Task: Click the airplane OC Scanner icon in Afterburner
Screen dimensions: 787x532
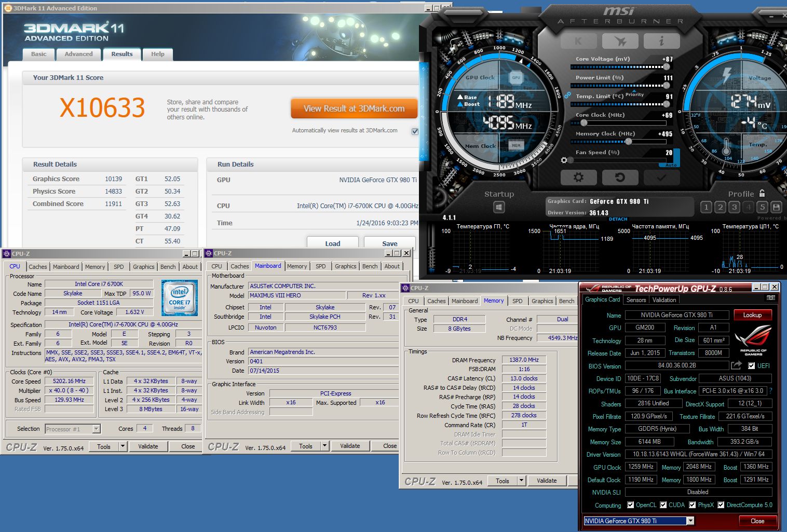Action: (620, 41)
